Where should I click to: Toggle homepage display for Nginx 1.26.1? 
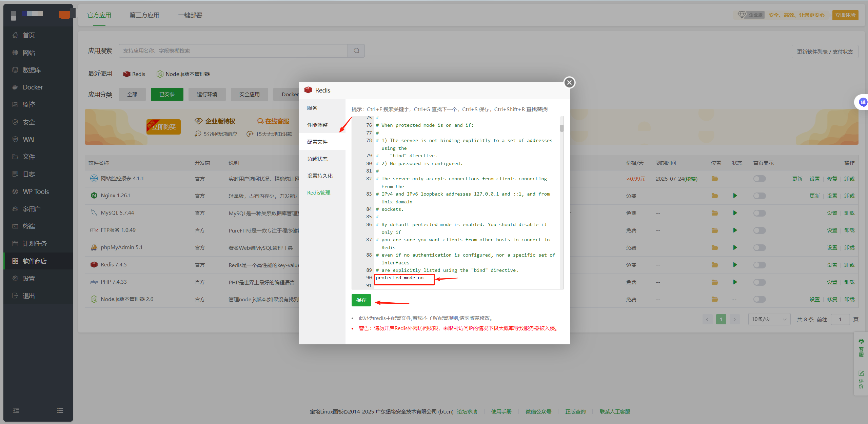[759, 196]
